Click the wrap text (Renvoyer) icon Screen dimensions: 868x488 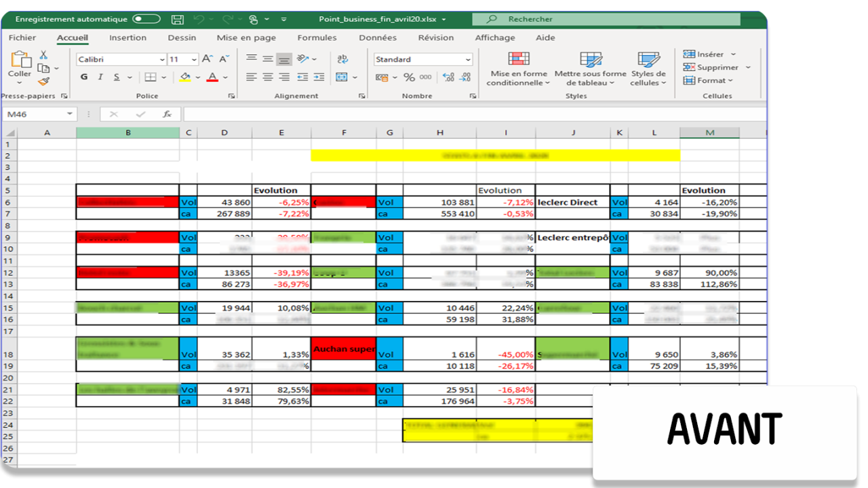(x=342, y=59)
